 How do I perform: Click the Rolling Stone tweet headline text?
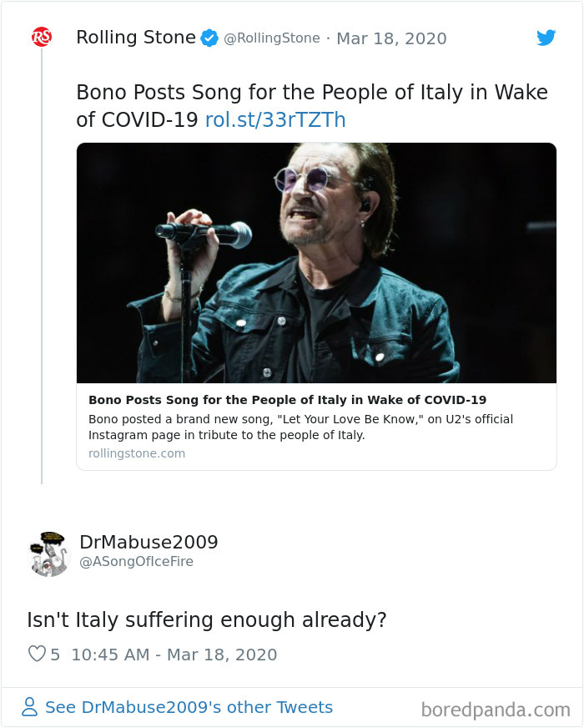pos(311,94)
